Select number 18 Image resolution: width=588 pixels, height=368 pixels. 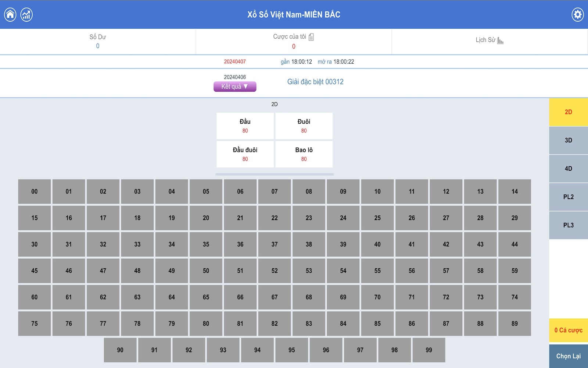click(x=137, y=218)
